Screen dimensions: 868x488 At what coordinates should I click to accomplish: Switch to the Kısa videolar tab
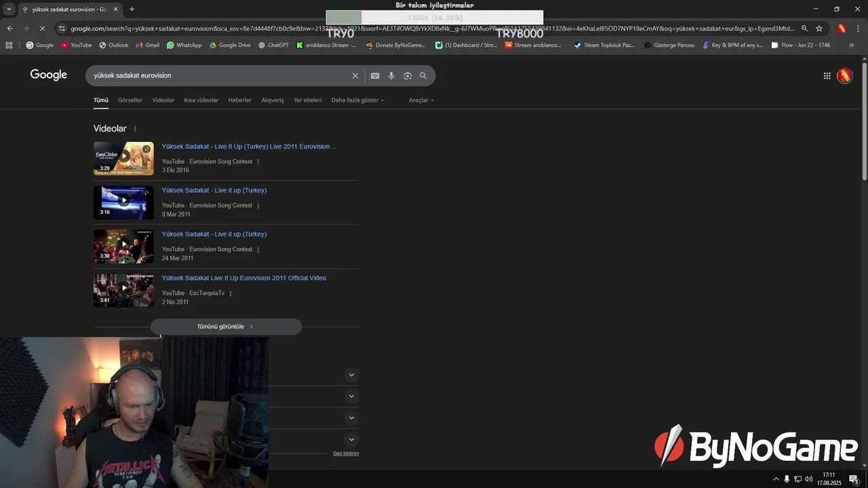(x=201, y=100)
